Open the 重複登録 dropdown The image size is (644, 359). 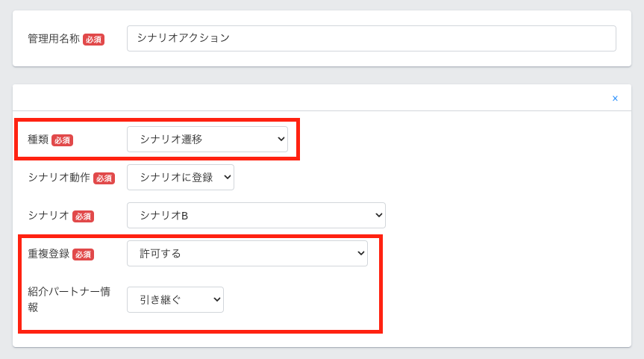(246, 254)
